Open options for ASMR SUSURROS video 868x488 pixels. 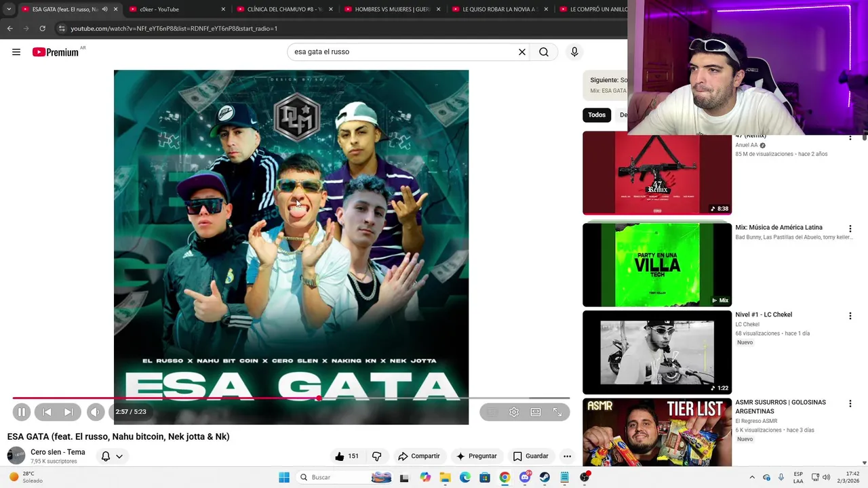850,403
